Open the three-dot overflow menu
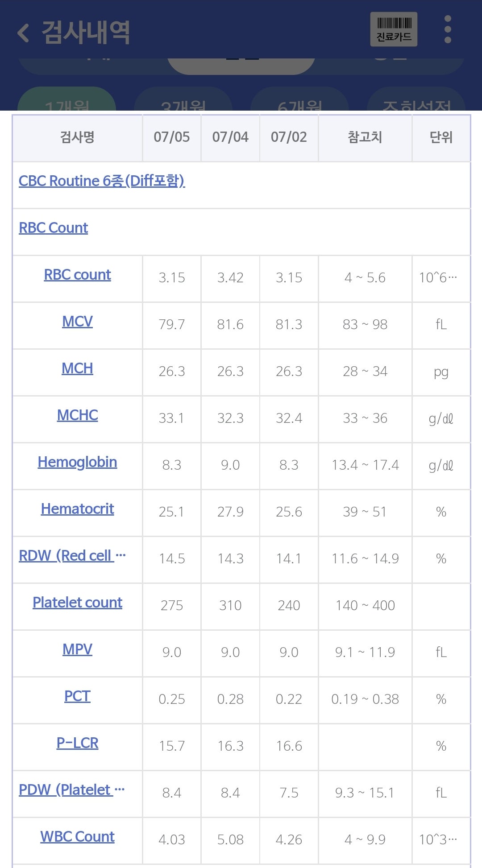The image size is (482, 868). pos(448,29)
